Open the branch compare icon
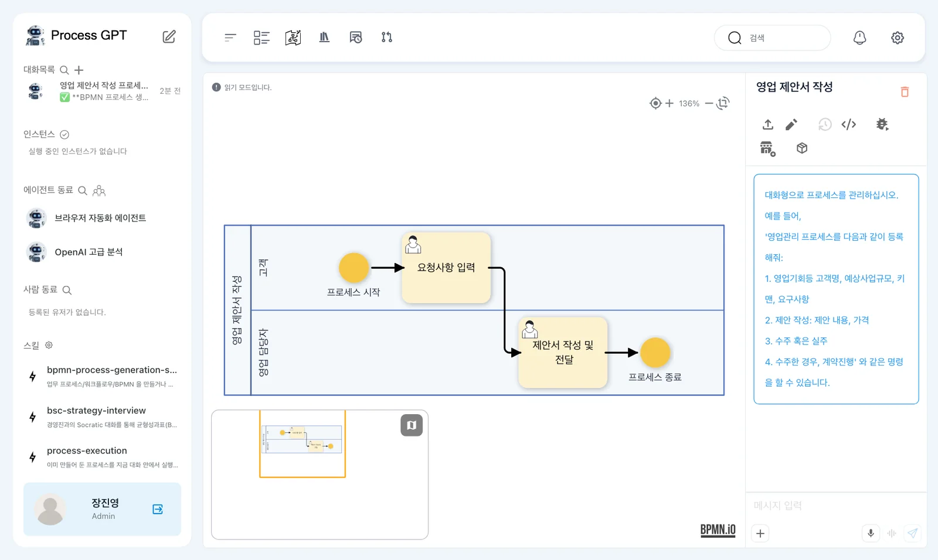 387,37
